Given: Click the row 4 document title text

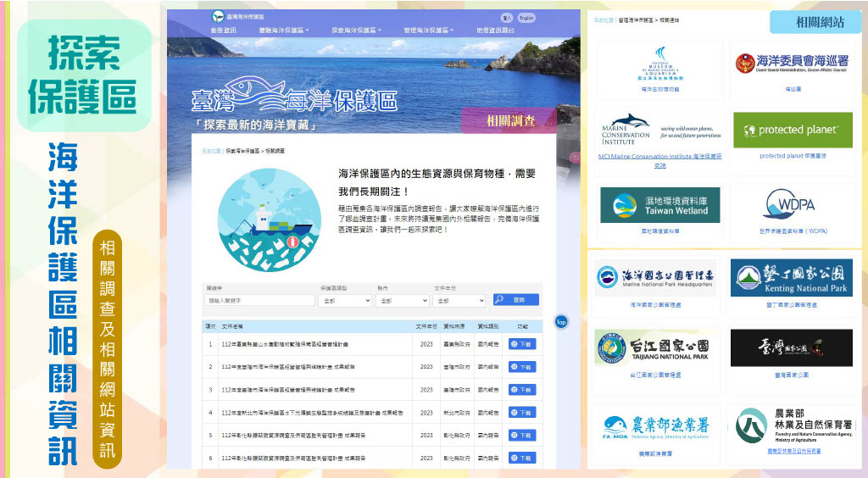Looking at the screenshot, I should [x=312, y=413].
